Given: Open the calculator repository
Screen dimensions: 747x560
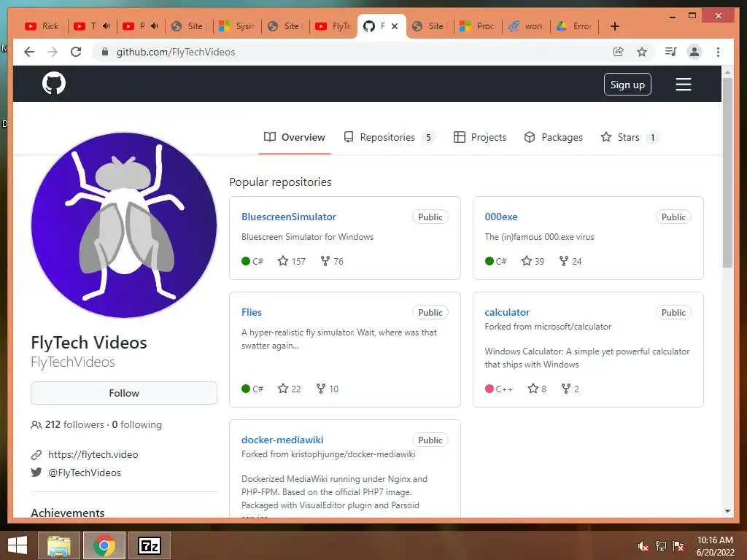Looking at the screenshot, I should 507,312.
